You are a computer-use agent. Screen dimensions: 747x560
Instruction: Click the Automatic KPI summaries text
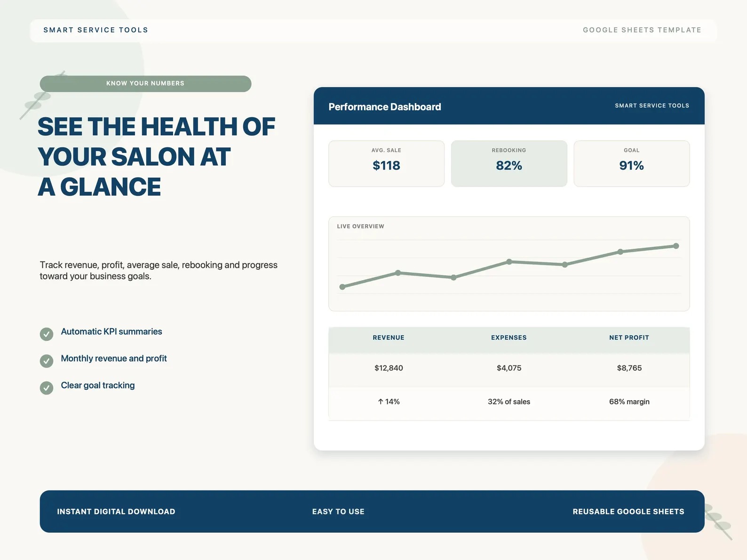tap(111, 331)
